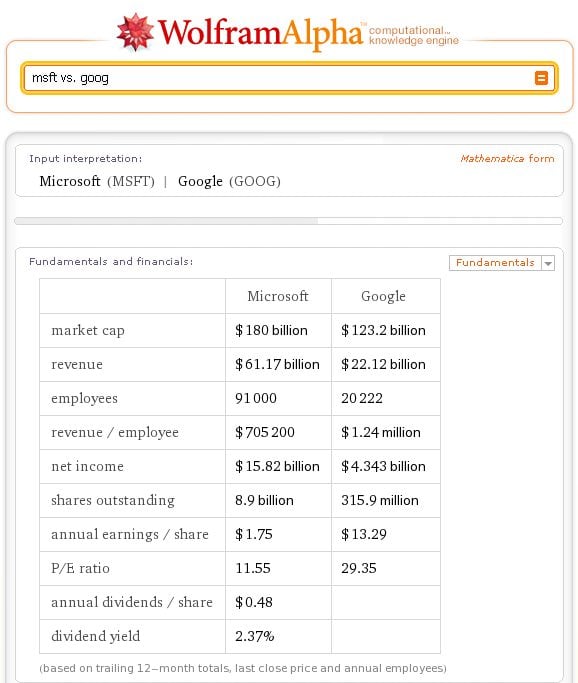Click the 'Input interpretation:' heading
The width and height of the screenshot is (578, 683).
[x=86, y=159]
